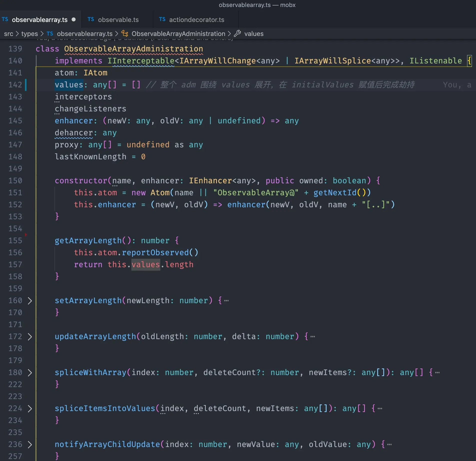Click ellipsis after updateArrayLength brace
Screen dimensions: 476x461
[x=313, y=337]
